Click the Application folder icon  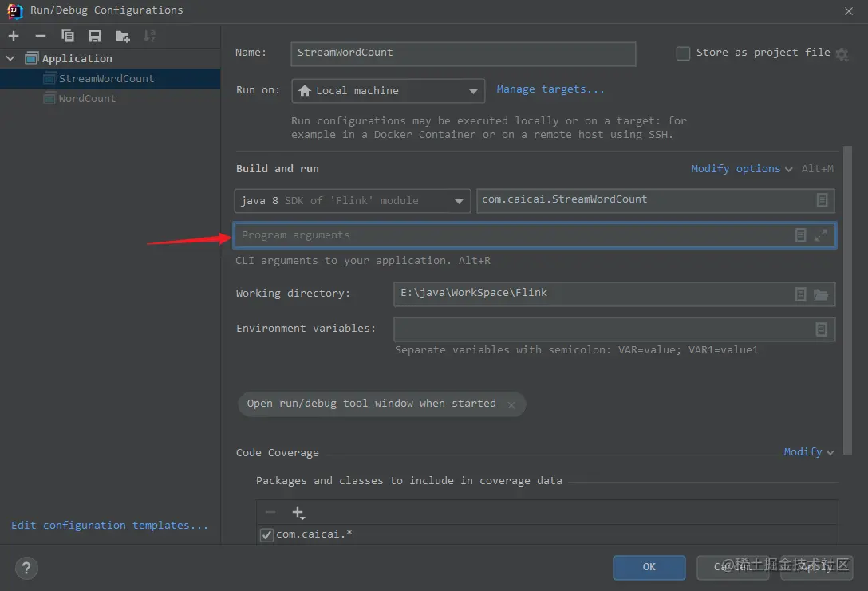pos(32,58)
